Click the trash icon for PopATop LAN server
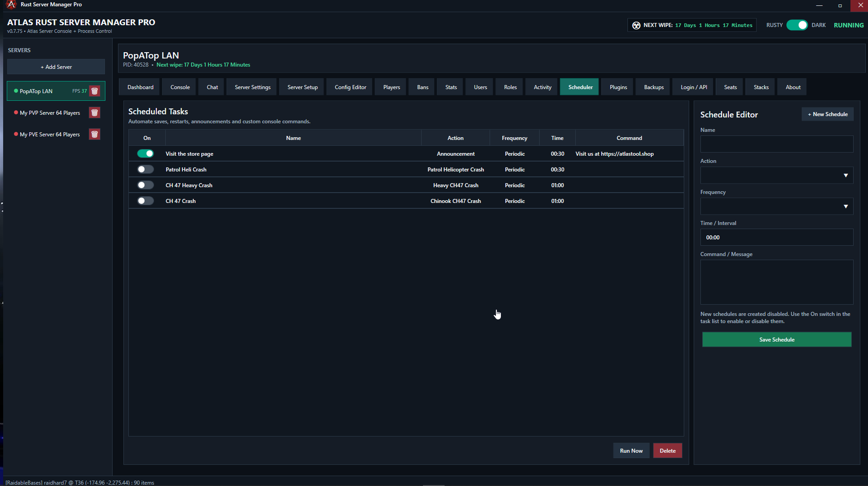Image resolution: width=868 pixels, height=486 pixels. tap(95, 91)
